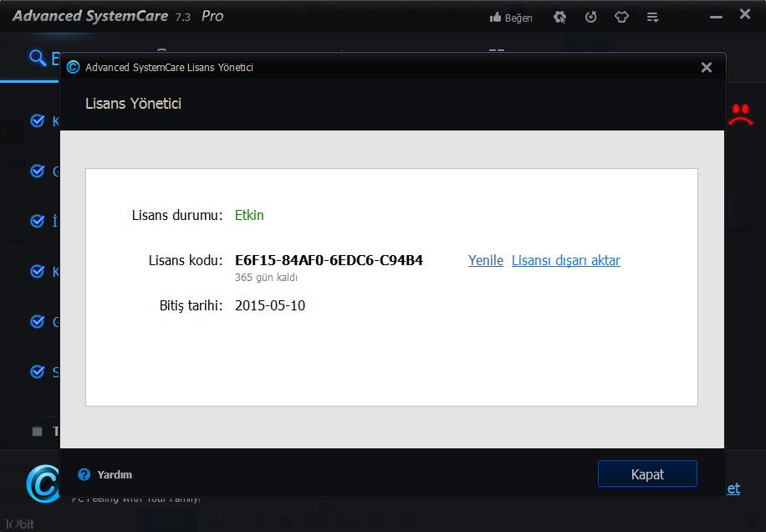Click the license code E6F15-84AF0-6EDC6-C94B4

(329, 260)
